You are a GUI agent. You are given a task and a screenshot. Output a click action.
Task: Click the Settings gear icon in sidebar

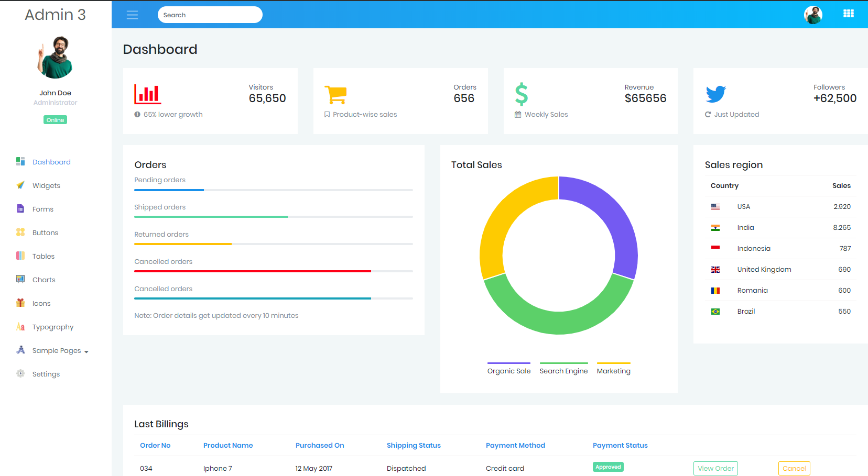point(20,374)
